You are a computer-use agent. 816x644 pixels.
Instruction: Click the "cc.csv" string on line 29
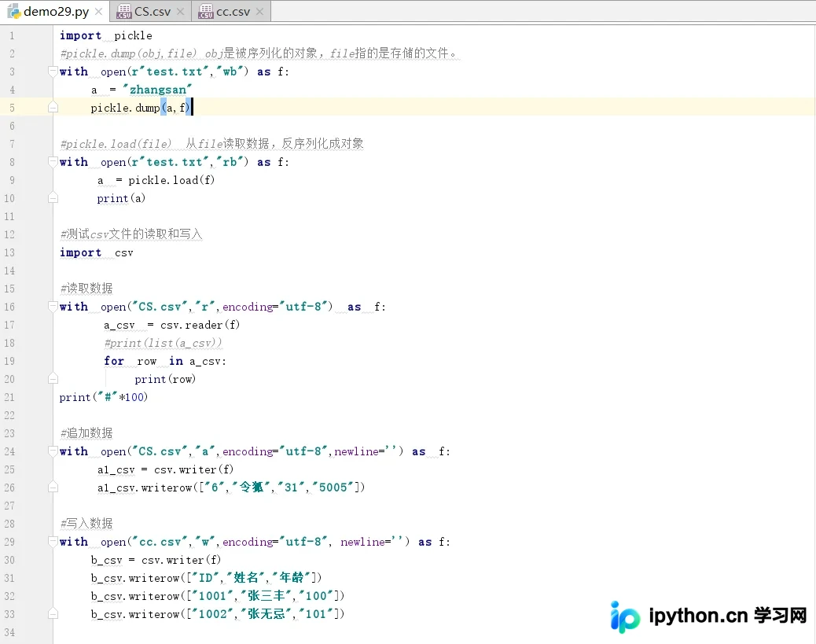point(160,542)
